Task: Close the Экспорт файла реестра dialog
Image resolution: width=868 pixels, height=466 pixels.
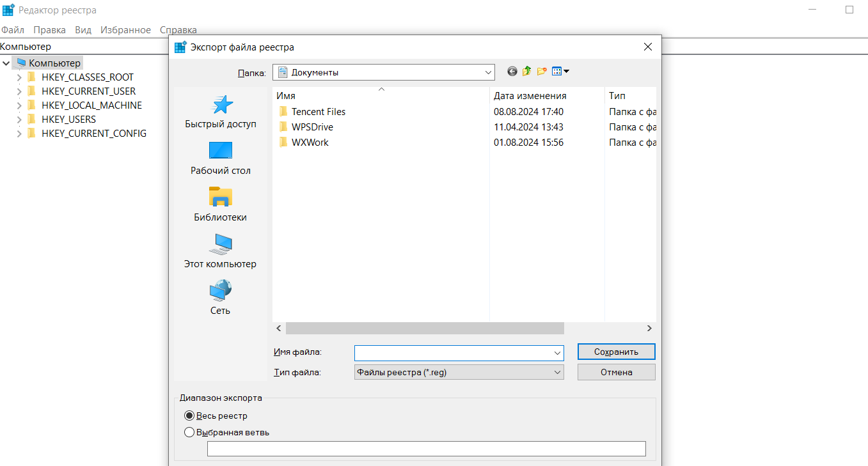Action: click(648, 47)
